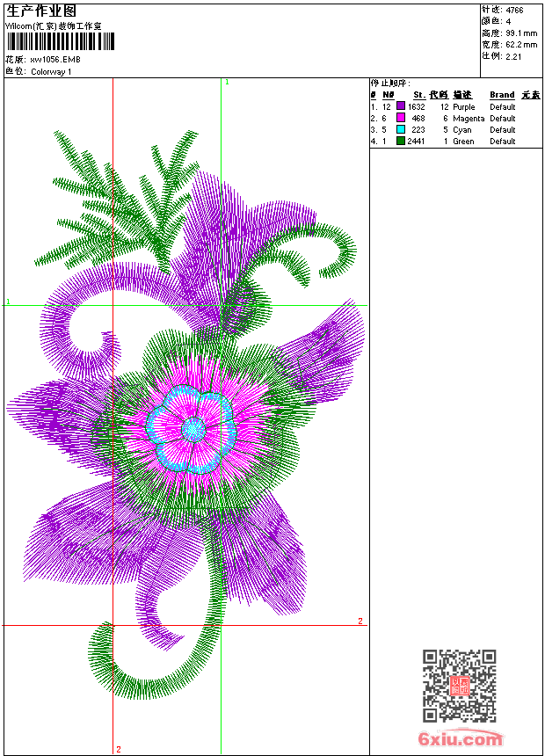
Task: Click the filename xw1056.EMB text
Action: pos(55,60)
